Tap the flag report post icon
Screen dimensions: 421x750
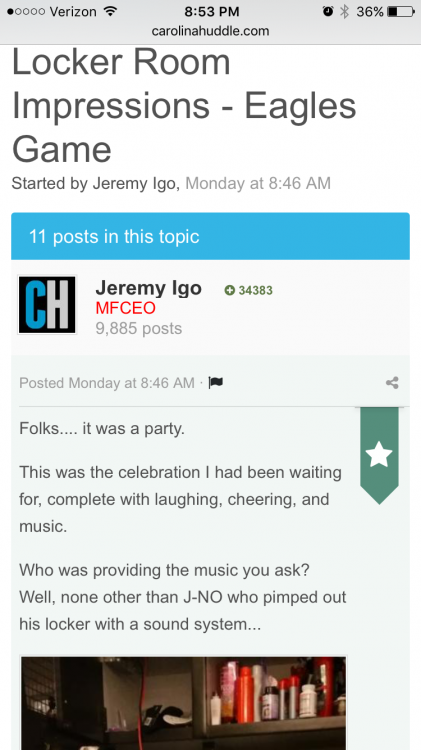tap(216, 383)
